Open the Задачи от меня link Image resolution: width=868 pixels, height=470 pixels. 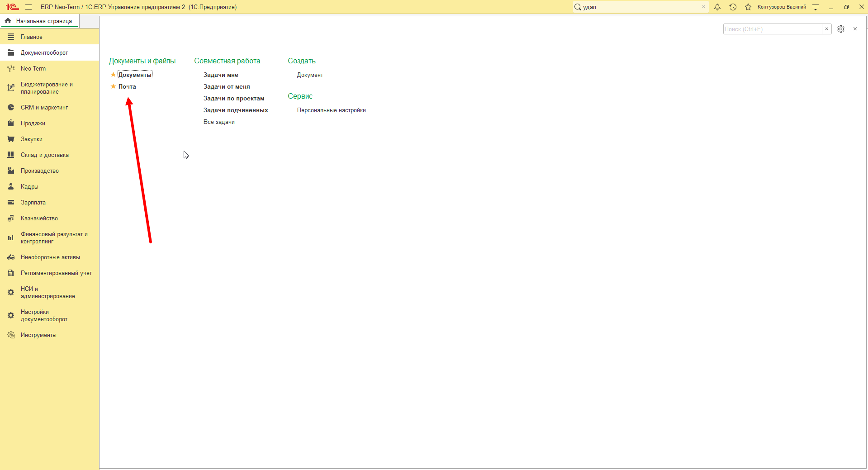click(x=227, y=86)
